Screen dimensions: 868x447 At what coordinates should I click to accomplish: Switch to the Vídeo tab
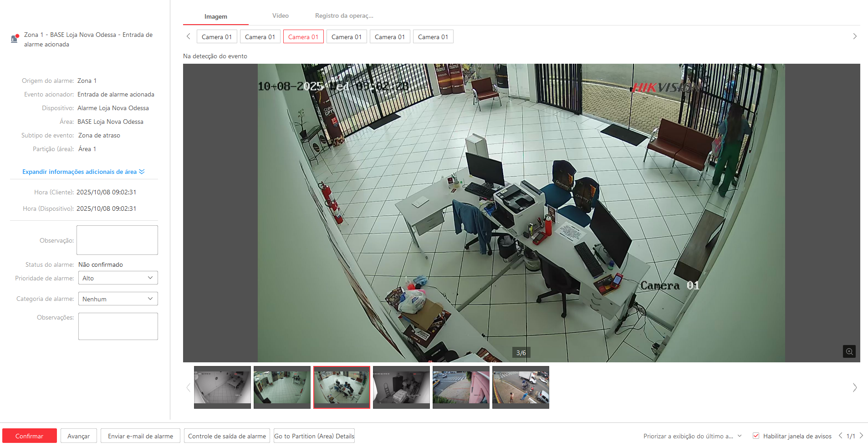tap(280, 16)
